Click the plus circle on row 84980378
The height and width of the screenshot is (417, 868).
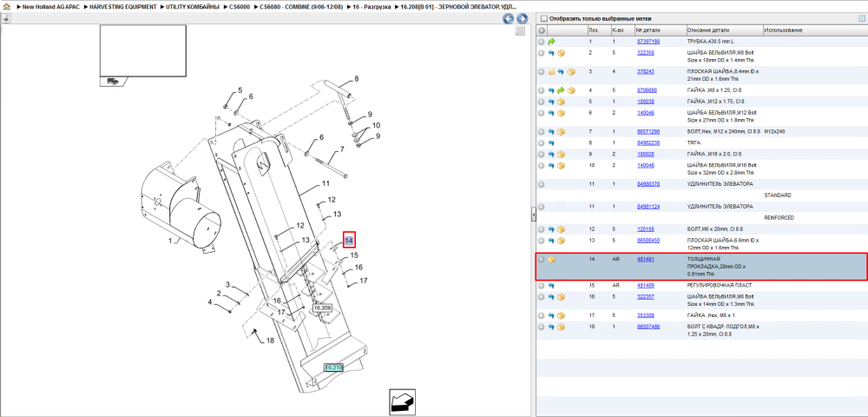[542, 184]
